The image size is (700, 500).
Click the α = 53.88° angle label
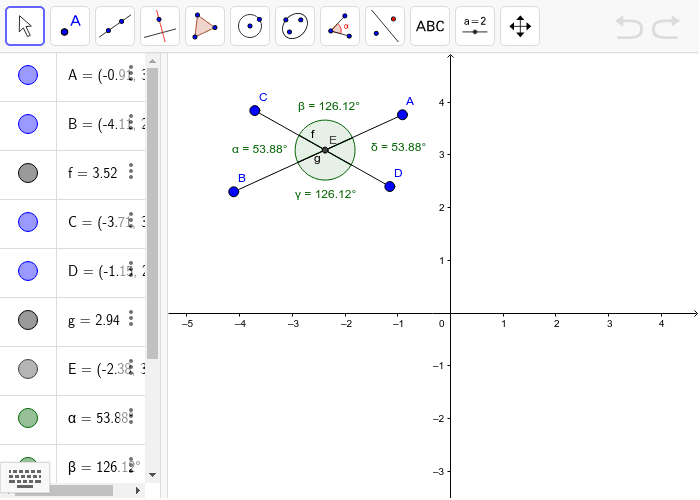[x=260, y=149]
